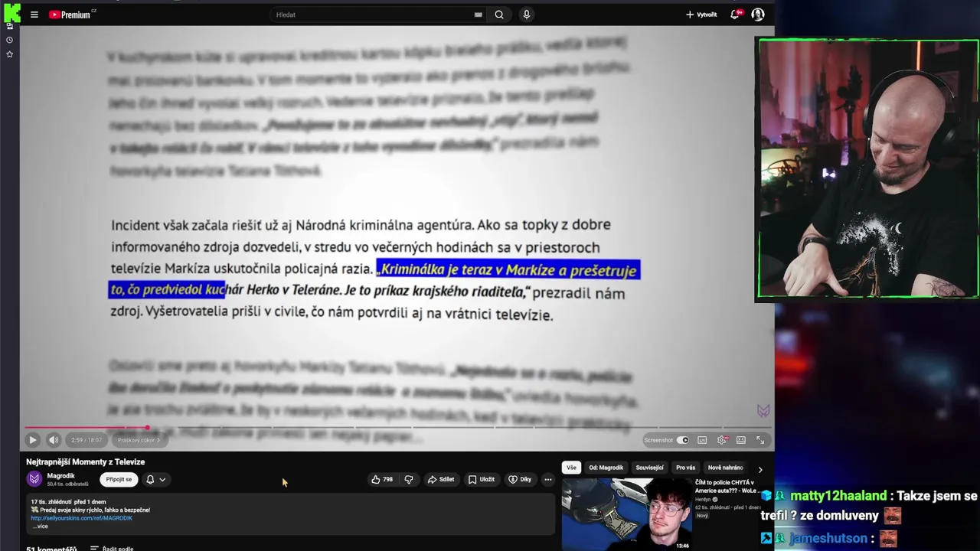This screenshot has height=551, width=980.
Task: Open Řadit podle comment sort dropdown
Action: point(112,548)
